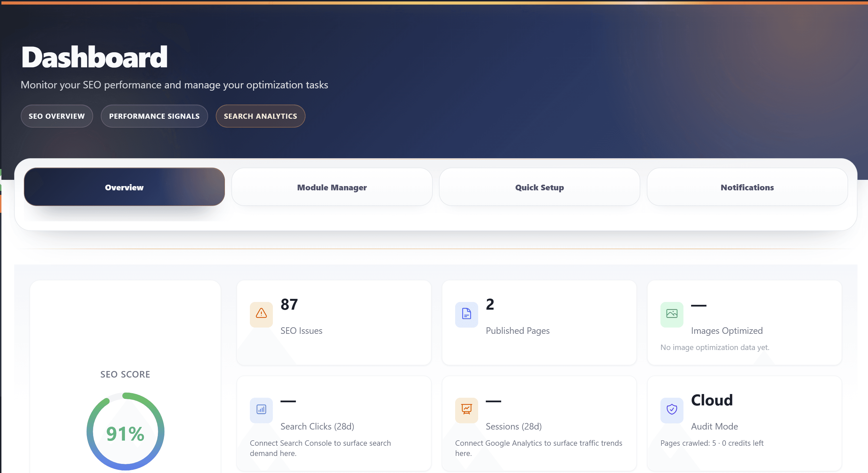Click the Published Pages document icon
868x473 pixels.
[x=467, y=314]
